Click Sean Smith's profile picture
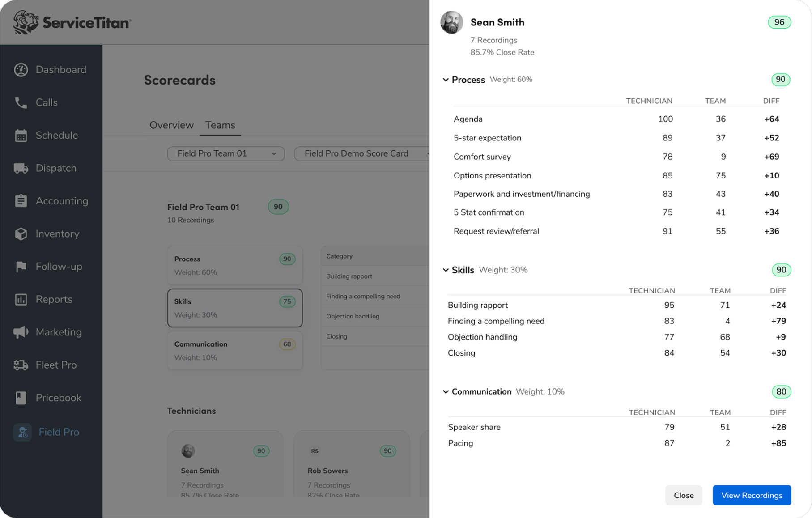 point(451,22)
